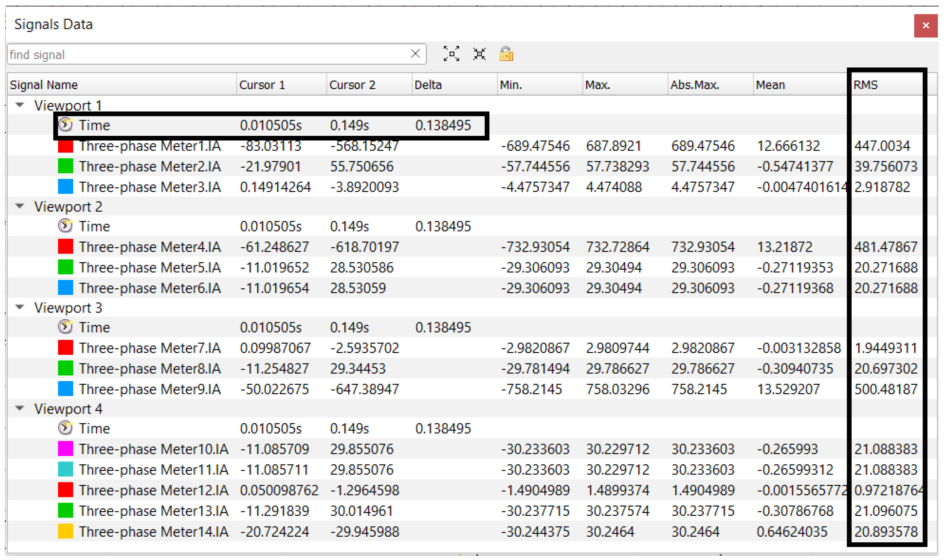Click the Time clock icon in Viewport 4
The height and width of the screenshot is (560, 944).
(65, 428)
